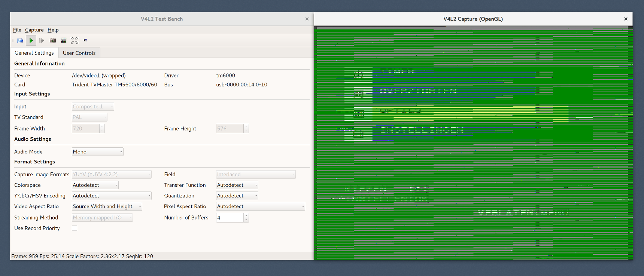The width and height of the screenshot is (644, 276).
Task: Click the Frame Height 576 field
Action: (230, 129)
